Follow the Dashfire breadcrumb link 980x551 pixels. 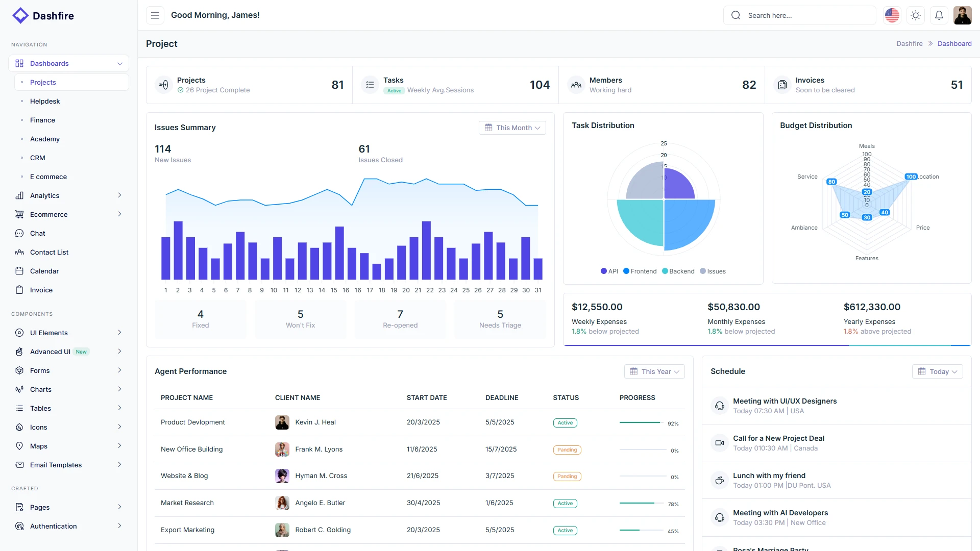(910, 43)
